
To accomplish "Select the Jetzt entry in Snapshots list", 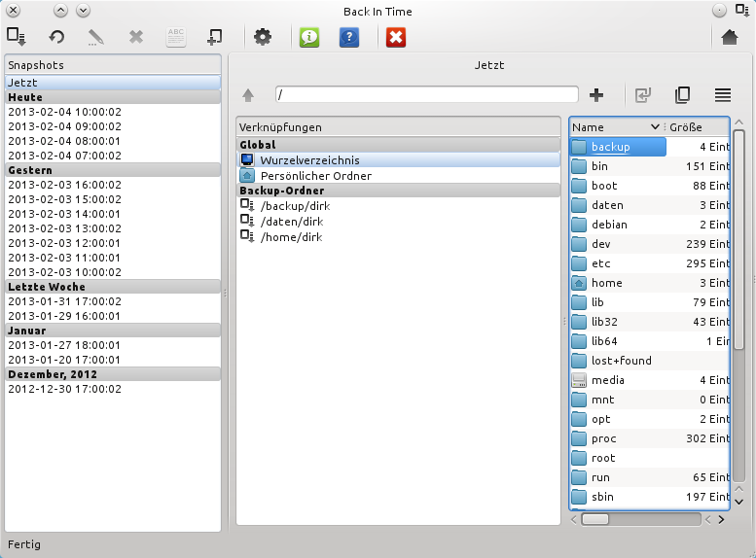I will 113,83.
